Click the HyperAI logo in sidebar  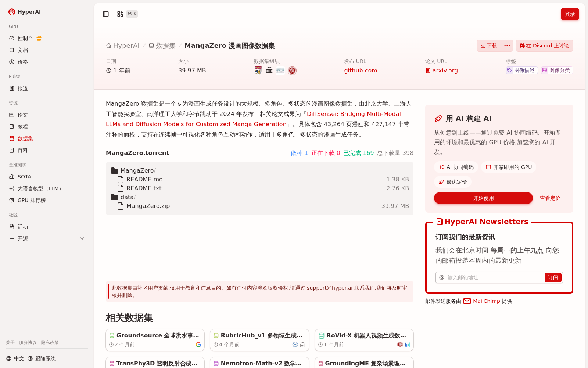pos(25,12)
